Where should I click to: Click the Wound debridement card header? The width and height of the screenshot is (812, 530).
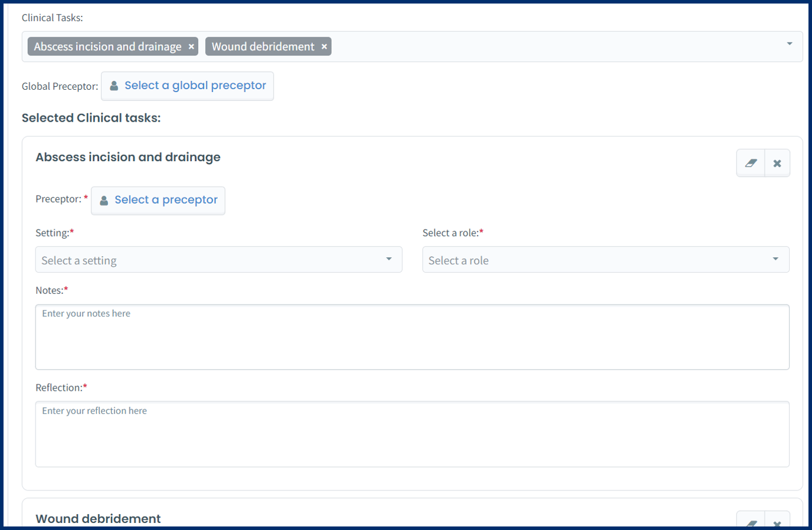98,519
